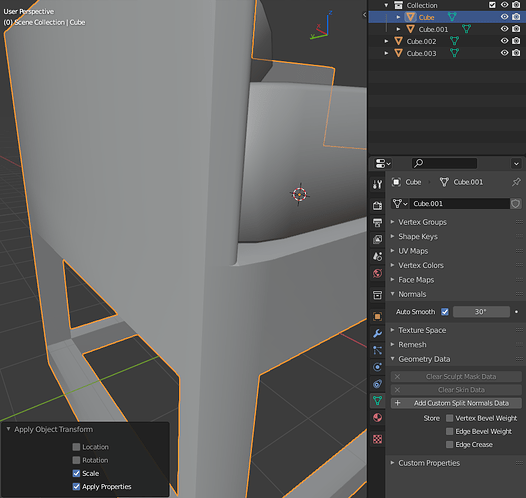
Task: Disable Cube.003 in renders via camera icon
Action: tap(516, 53)
